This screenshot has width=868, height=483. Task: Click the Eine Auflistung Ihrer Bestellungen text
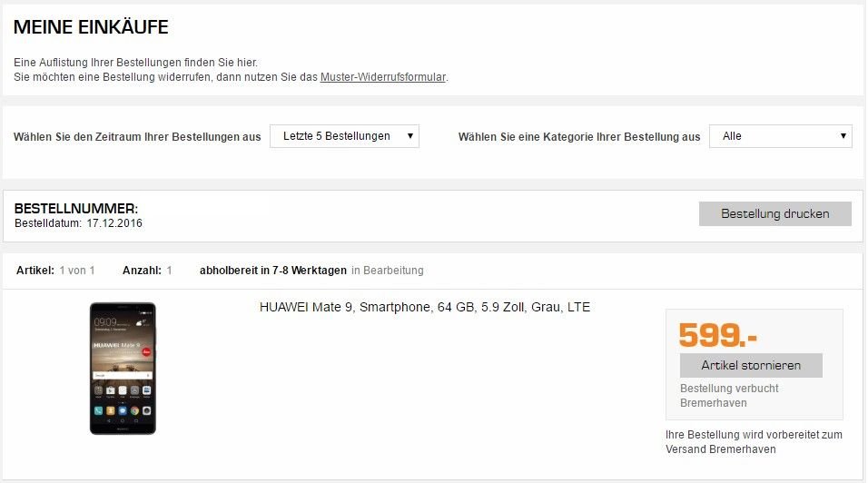tap(135, 63)
